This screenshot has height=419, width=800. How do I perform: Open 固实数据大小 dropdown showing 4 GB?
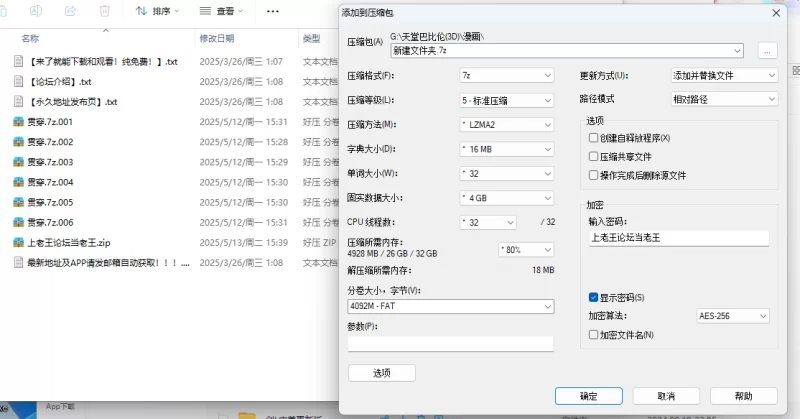507,198
